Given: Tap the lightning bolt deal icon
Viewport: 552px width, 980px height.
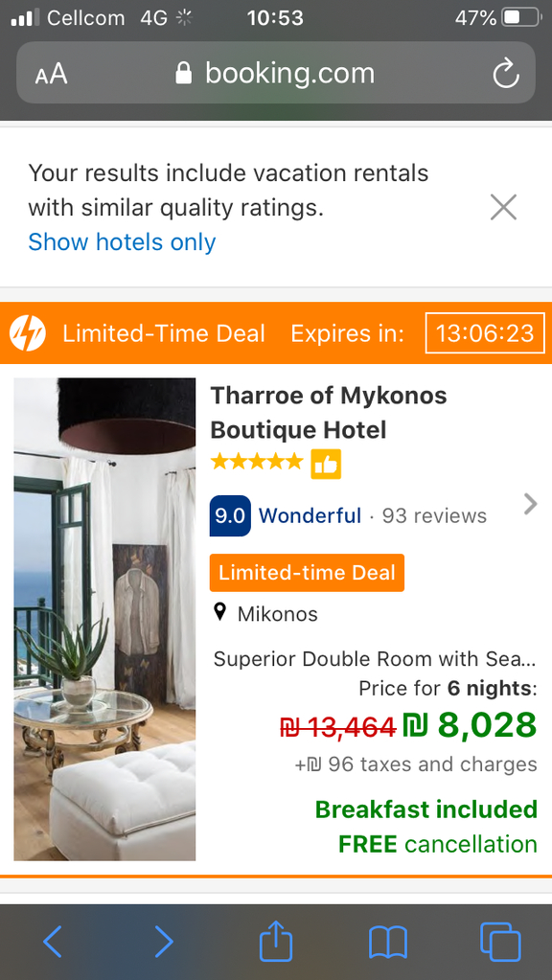Looking at the screenshot, I should tap(28, 333).
